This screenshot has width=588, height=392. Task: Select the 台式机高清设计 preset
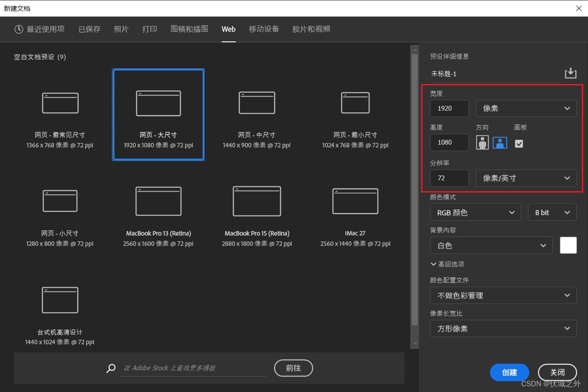60,300
